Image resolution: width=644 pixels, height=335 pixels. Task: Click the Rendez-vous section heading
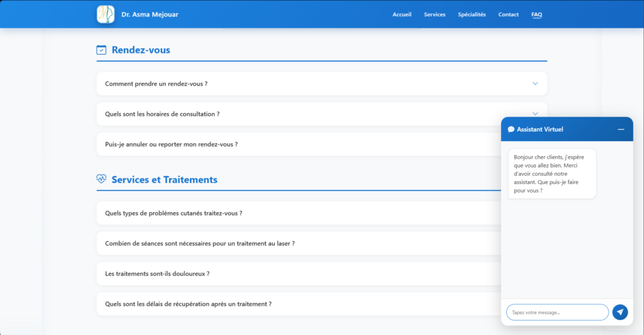click(141, 50)
